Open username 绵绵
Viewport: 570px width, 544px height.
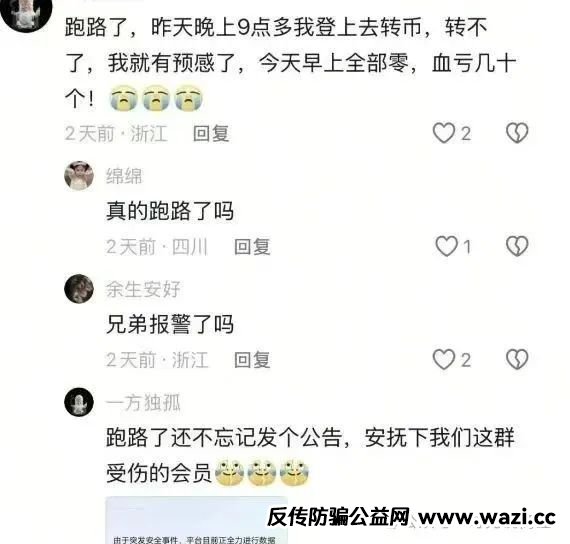point(124,176)
